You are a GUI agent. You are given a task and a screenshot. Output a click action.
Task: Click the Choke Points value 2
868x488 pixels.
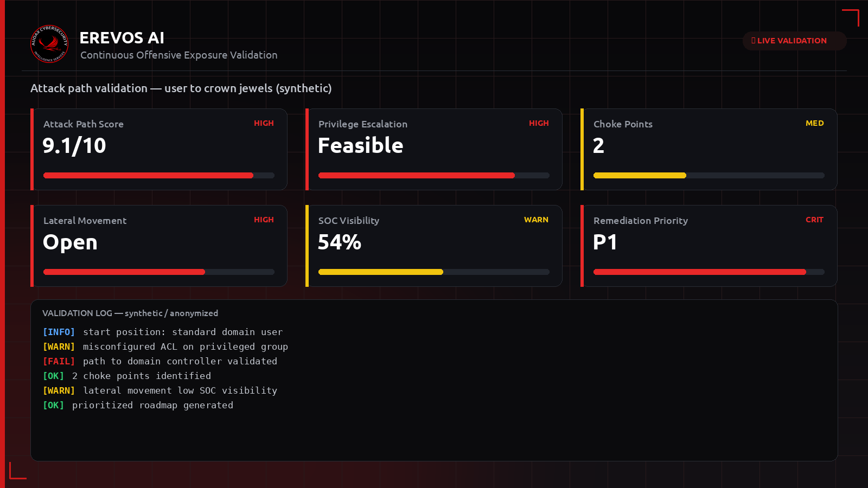(598, 146)
